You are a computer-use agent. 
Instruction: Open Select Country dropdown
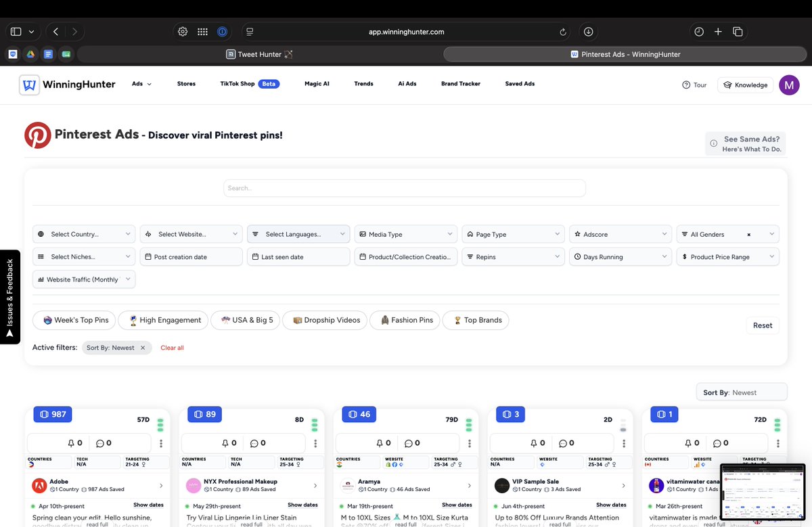(84, 234)
